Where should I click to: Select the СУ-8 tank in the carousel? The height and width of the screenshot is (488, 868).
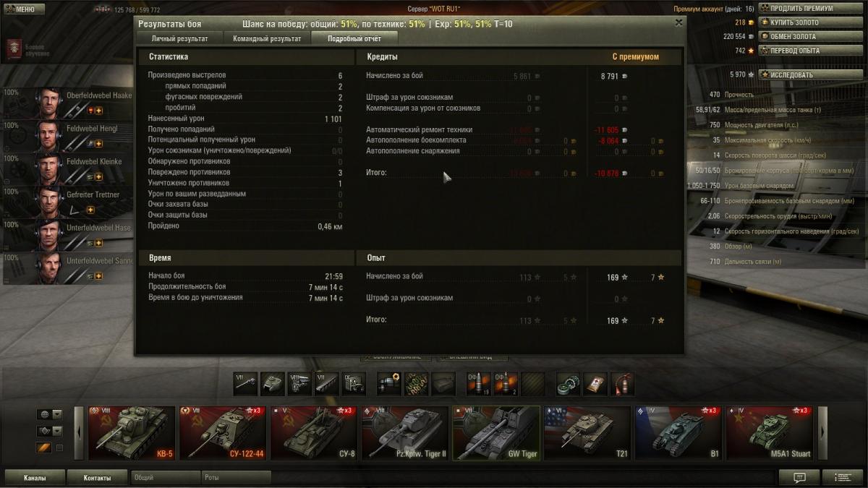[314, 432]
